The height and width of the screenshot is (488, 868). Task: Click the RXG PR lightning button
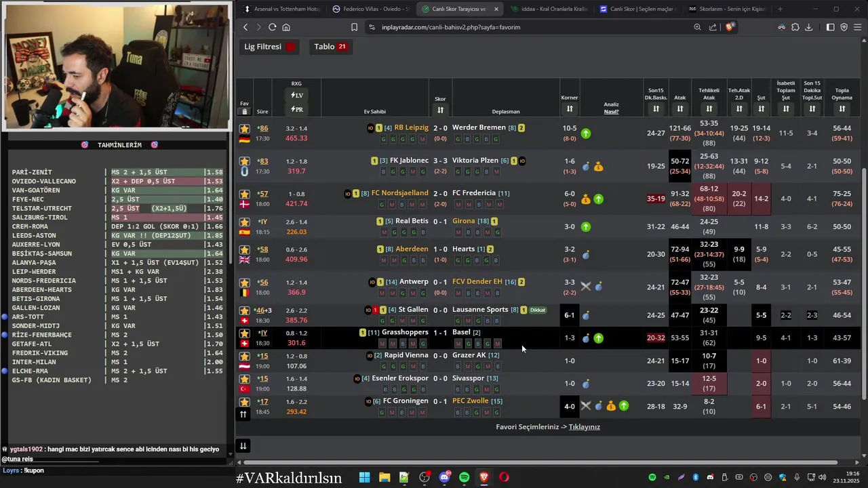tap(296, 109)
